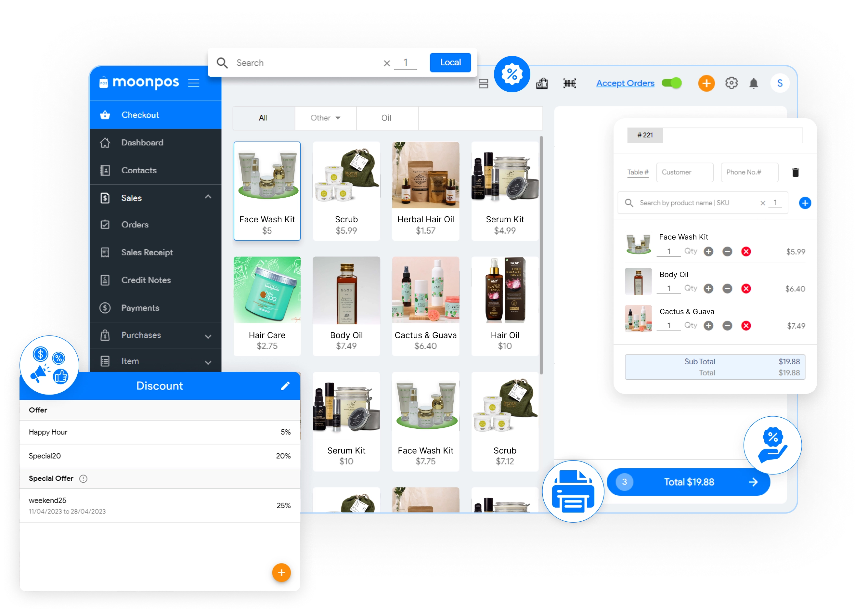Open Dashboard from the sidebar
This screenshot has width=868, height=612.
click(x=142, y=142)
